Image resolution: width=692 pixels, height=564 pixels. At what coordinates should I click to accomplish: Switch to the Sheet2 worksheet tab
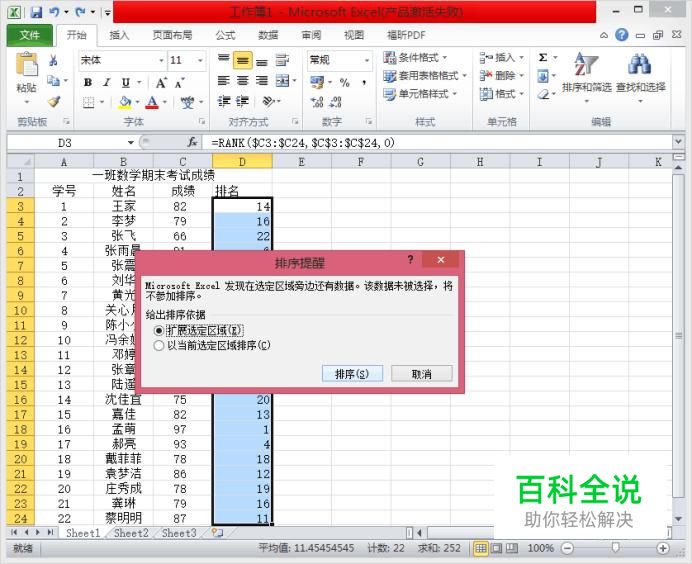(131, 533)
